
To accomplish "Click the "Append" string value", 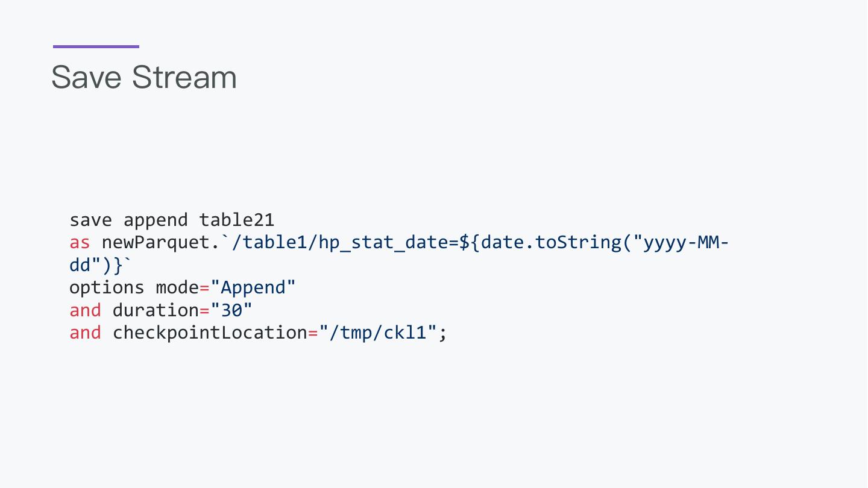I will [253, 287].
